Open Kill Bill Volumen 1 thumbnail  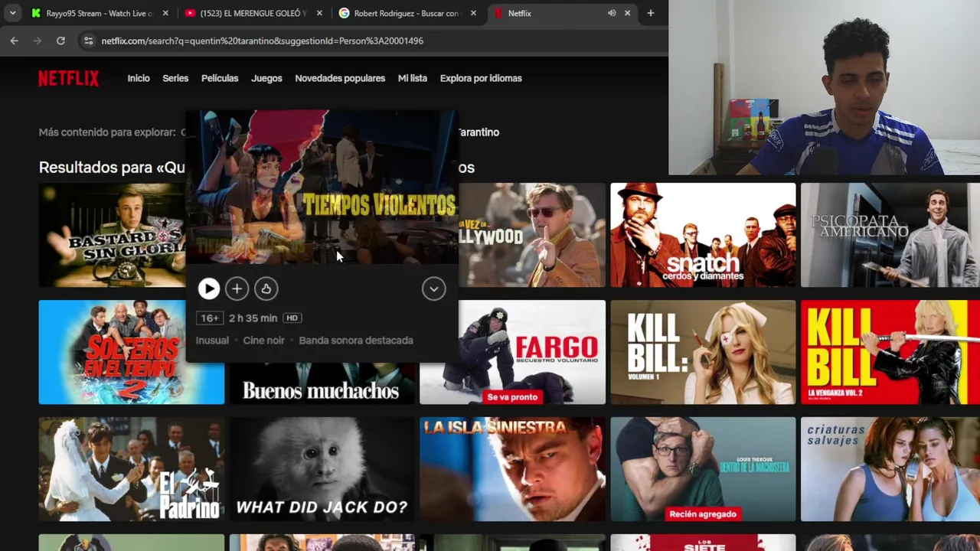point(703,352)
